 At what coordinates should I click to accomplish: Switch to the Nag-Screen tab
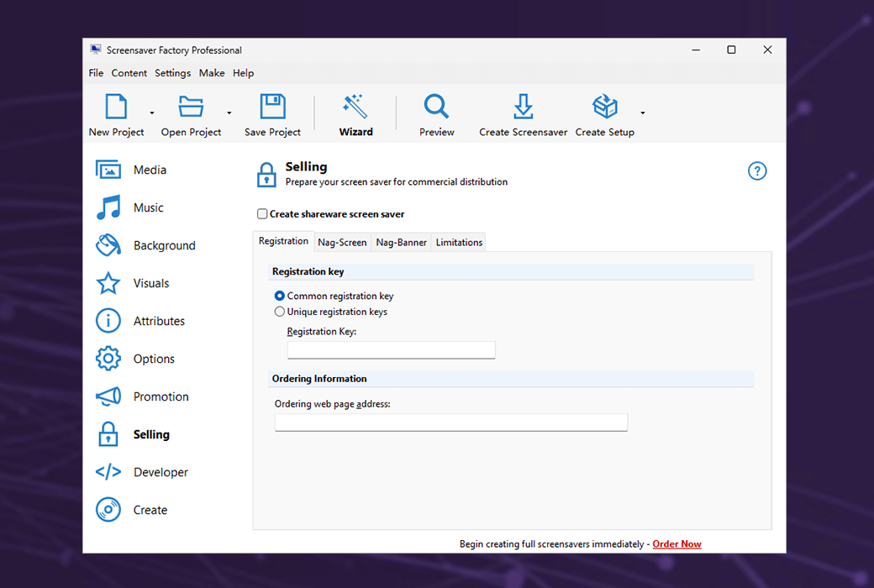pyautogui.click(x=342, y=243)
